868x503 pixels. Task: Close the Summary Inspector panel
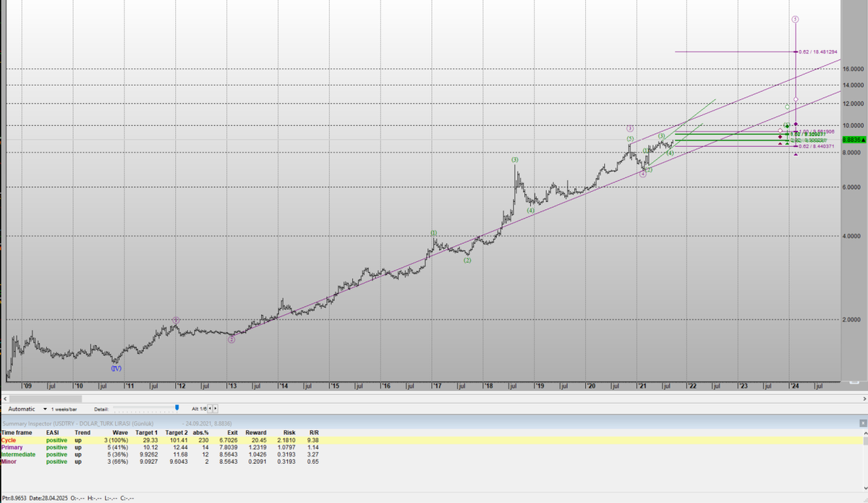[862, 423]
